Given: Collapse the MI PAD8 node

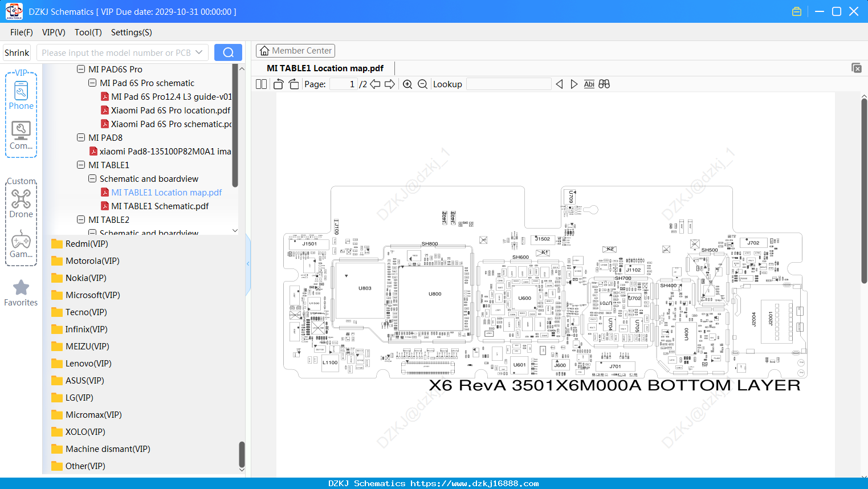Looking at the screenshot, I should click(x=80, y=137).
